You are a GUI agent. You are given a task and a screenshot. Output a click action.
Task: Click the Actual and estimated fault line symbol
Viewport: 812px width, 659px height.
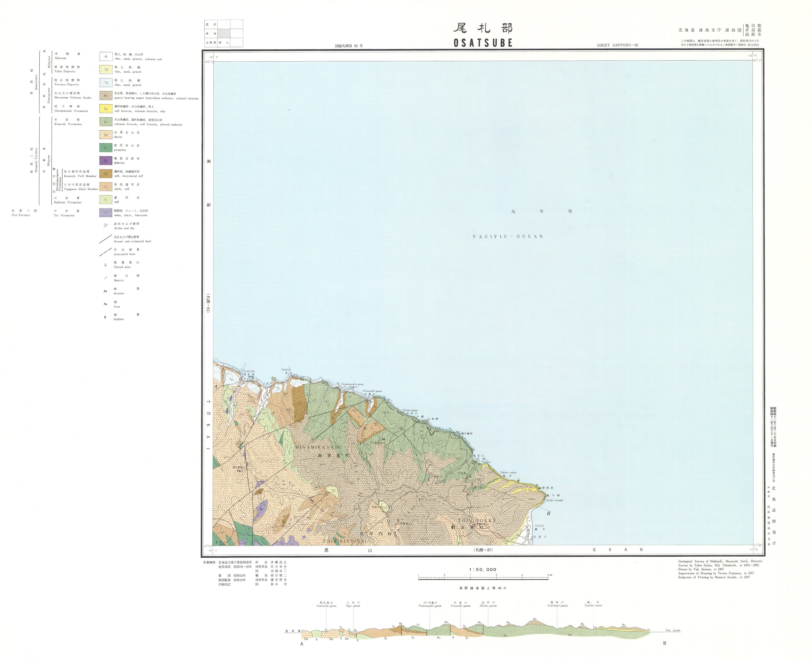[x=106, y=239]
